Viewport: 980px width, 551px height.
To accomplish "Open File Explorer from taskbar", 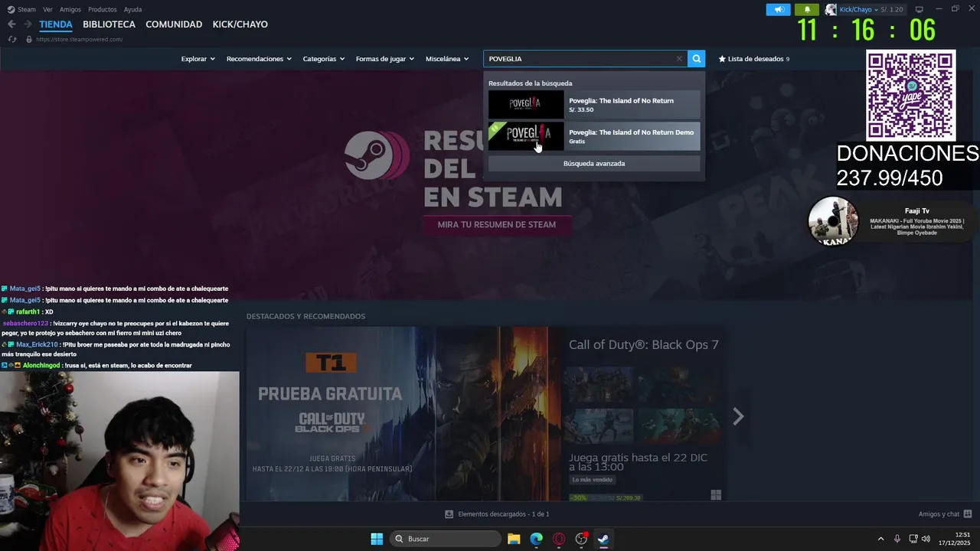I will coord(514,539).
